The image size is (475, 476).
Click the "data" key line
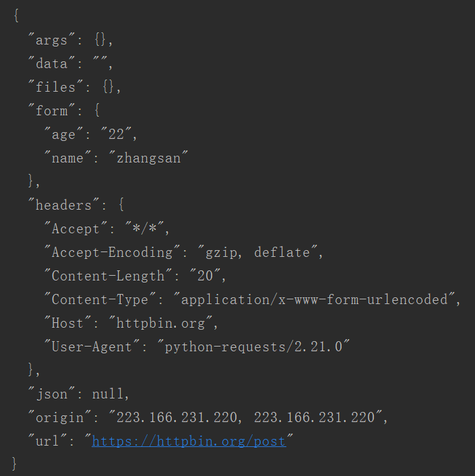pyautogui.click(x=70, y=63)
